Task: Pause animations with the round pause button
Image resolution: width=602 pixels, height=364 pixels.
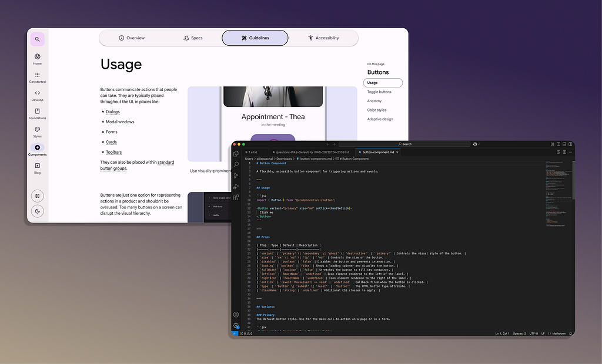Action: [37, 196]
